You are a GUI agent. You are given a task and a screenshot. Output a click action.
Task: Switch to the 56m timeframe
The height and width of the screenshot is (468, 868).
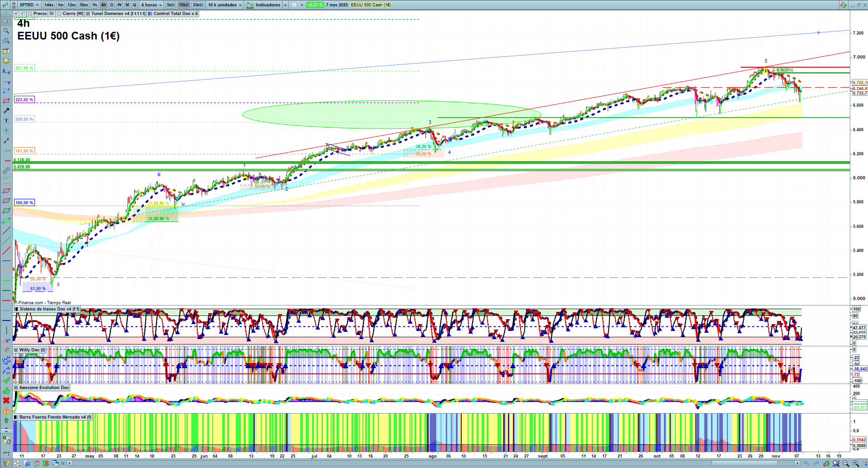pyautogui.click(x=84, y=5)
